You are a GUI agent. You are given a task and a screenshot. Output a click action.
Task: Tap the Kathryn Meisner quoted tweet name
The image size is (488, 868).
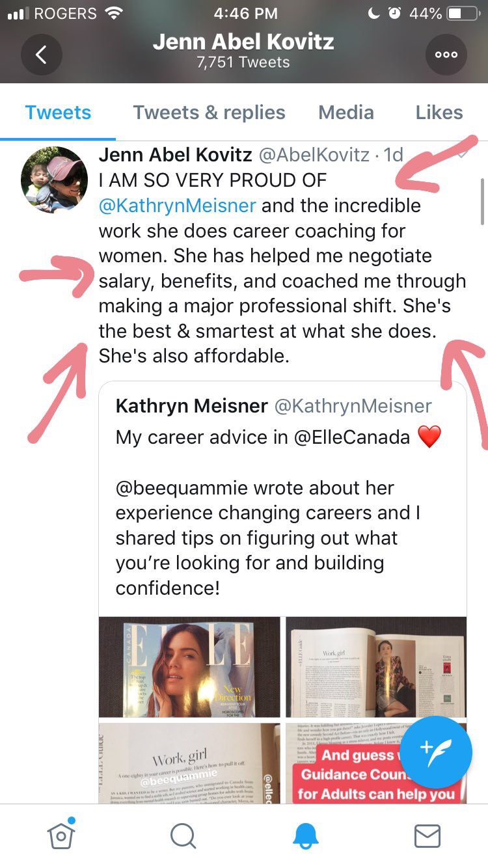point(191,406)
